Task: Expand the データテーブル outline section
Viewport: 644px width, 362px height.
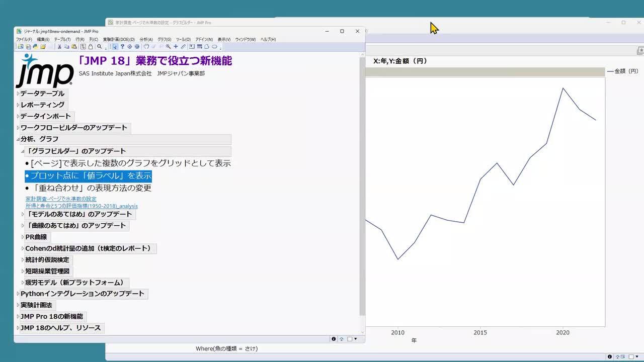Action: (x=18, y=94)
